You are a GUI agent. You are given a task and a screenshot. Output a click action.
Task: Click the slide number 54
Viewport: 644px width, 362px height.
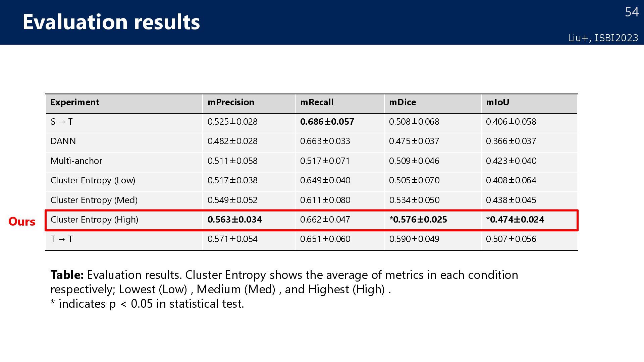coord(632,12)
